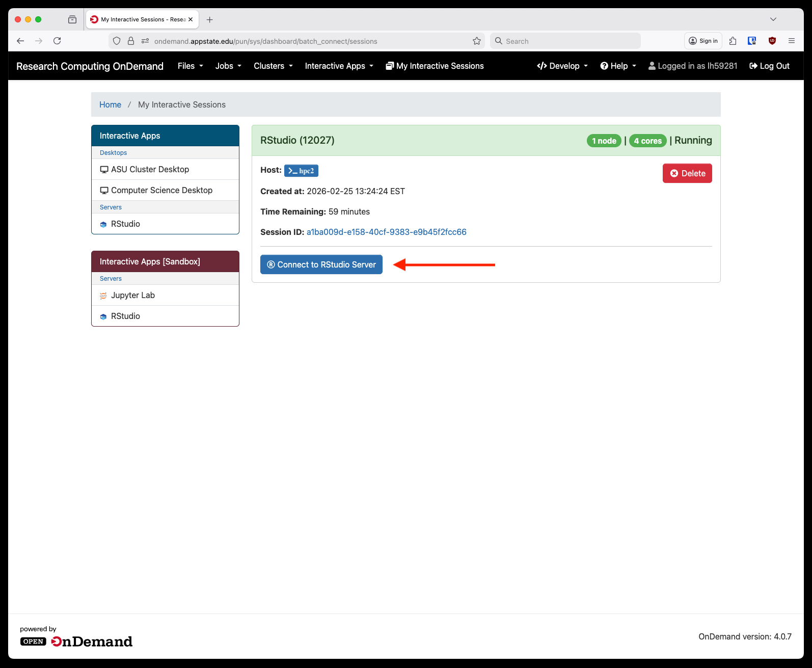Open the session ID link

pyautogui.click(x=386, y=232)
